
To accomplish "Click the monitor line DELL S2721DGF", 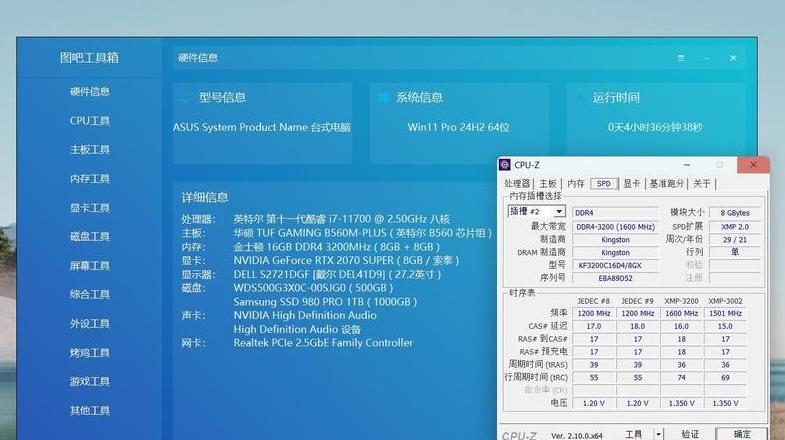I will (337, 275).
